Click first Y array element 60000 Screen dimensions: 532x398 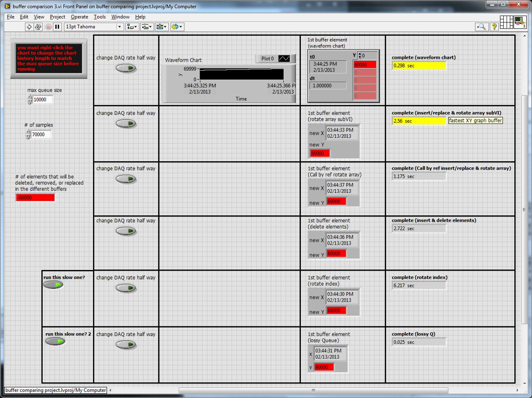[x=365, y=65]
